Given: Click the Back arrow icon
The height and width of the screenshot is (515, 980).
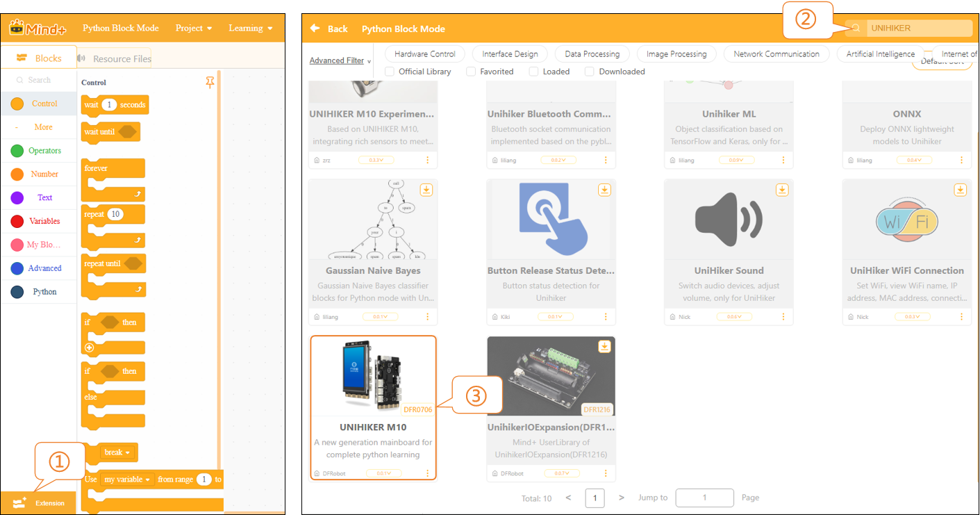Looking at the screenshot, I should pyautogui.click(x=315, y=28).
